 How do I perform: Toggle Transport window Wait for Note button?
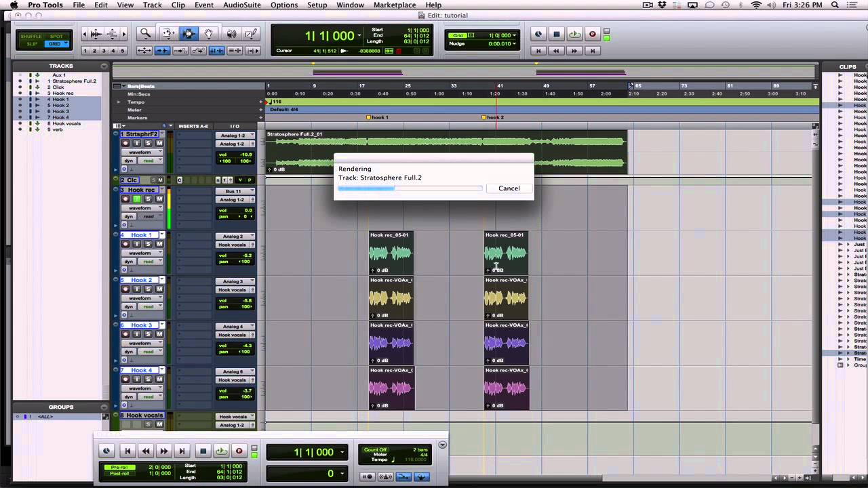pyautogui.click(x=368, y=477)
